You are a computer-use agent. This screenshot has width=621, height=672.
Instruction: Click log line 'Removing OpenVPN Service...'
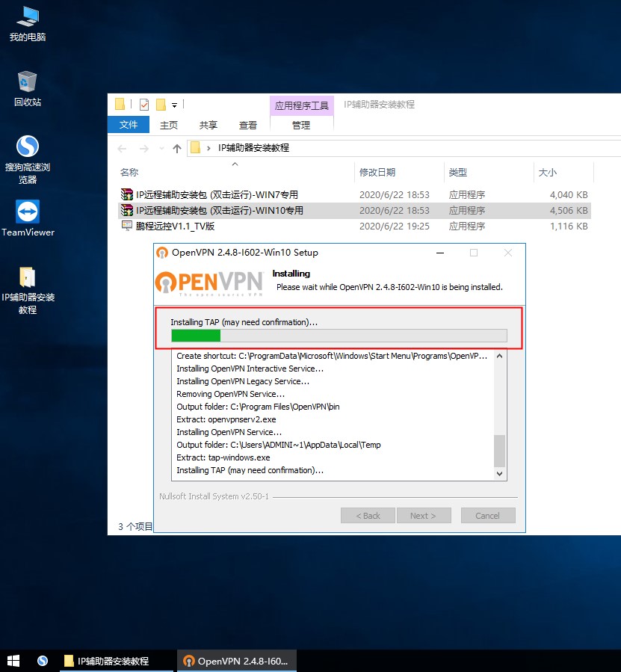pos(231,394)
